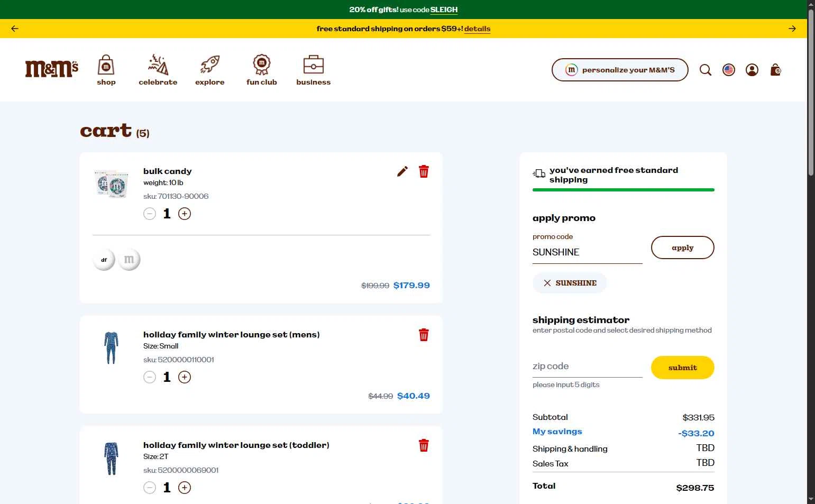Increase bulk candy quantity

tap(185, 214)
